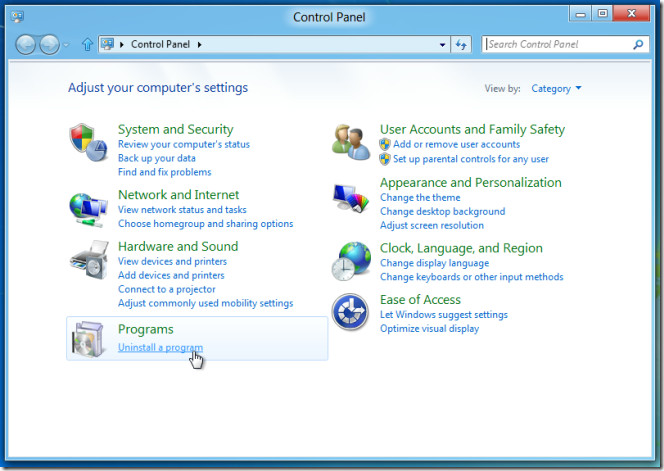The width and height of the screenshot is (664, 471).
Task: Click the Ease of Access icon
Action: pos(350,312)
